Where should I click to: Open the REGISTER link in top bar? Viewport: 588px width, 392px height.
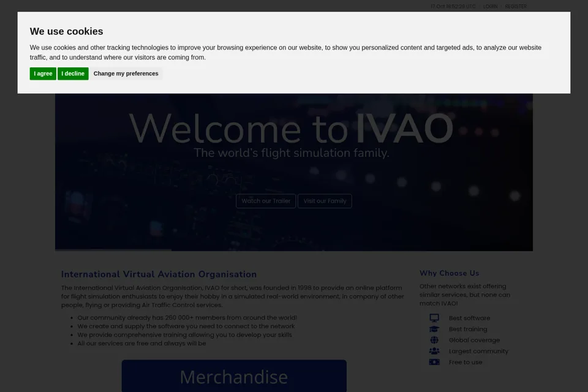point(516,6)
